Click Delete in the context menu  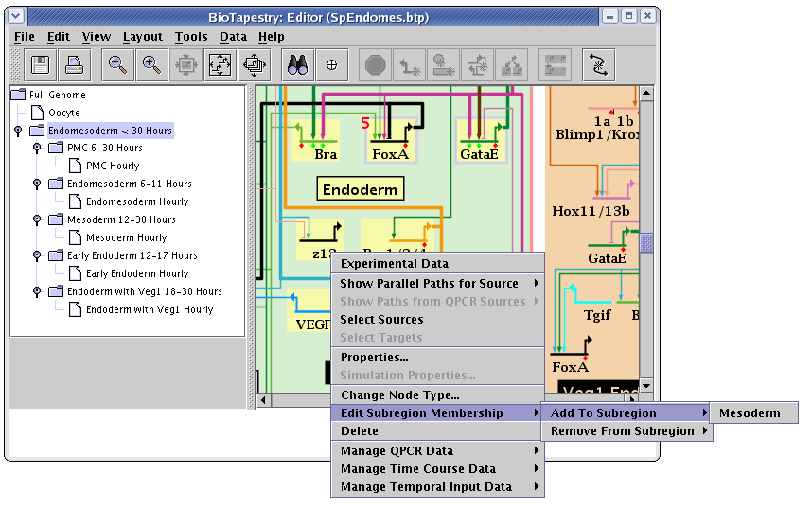point(359,431)
